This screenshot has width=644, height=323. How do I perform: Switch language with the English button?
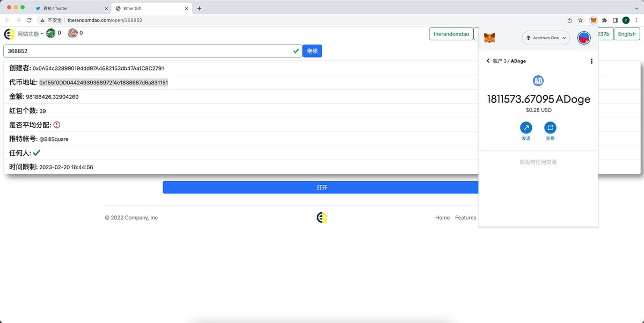tap(627, 34)
